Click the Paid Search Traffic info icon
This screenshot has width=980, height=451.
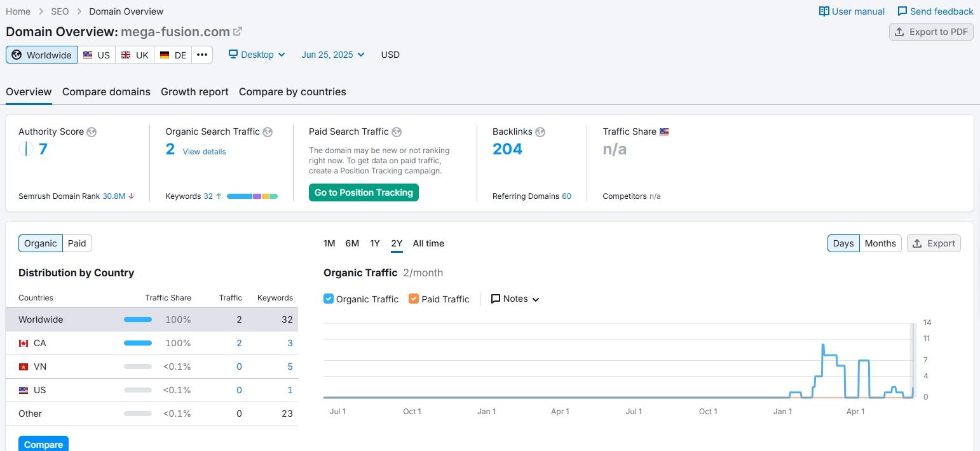pyautogui.click(x=397, y=132)
